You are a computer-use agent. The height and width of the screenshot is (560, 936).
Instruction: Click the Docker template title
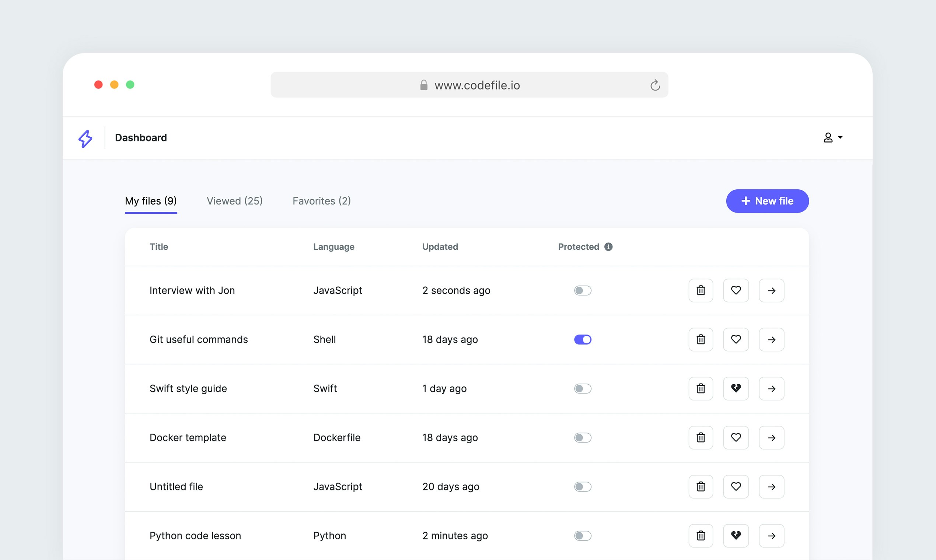(188, 438)
